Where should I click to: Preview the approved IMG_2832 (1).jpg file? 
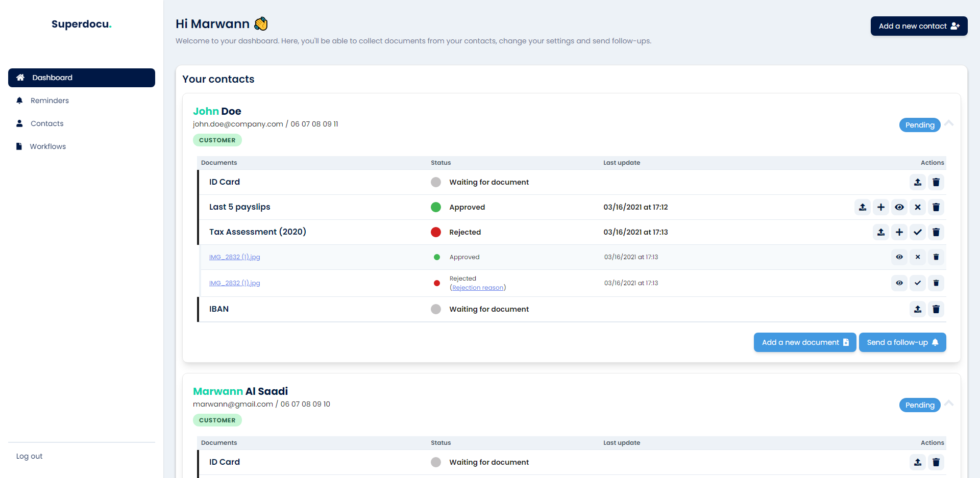[x=899, y=257]
